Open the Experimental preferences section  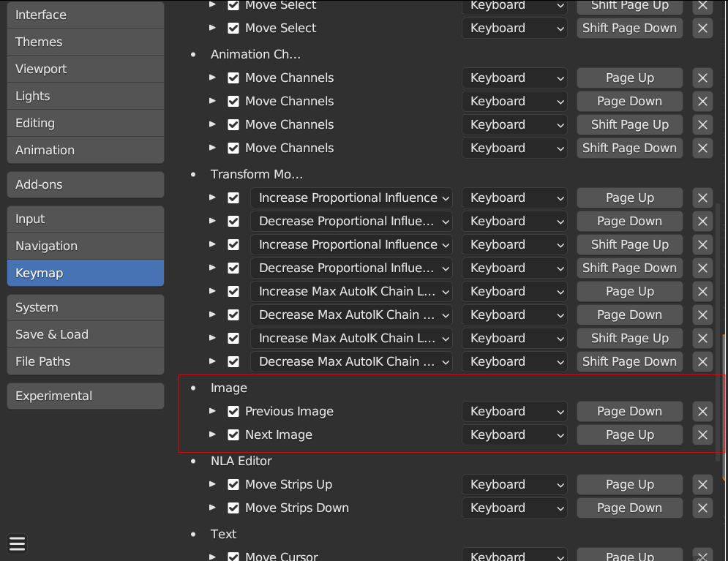[85, 396]
